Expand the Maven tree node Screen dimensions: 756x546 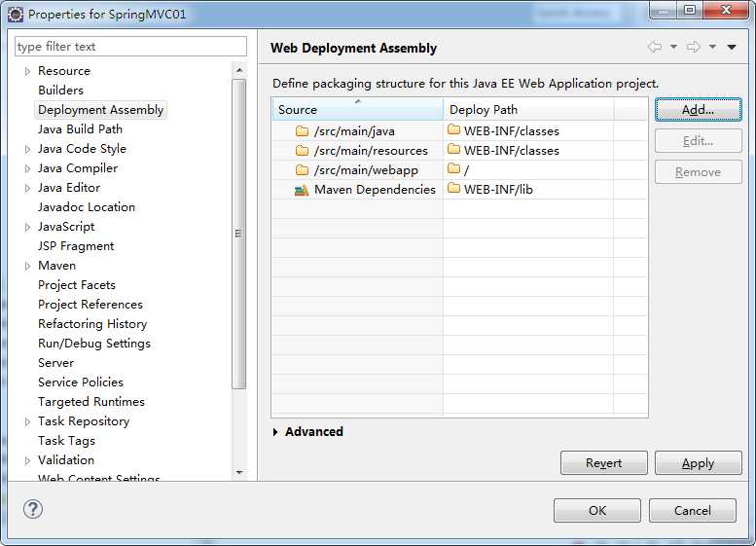point(27,266)
